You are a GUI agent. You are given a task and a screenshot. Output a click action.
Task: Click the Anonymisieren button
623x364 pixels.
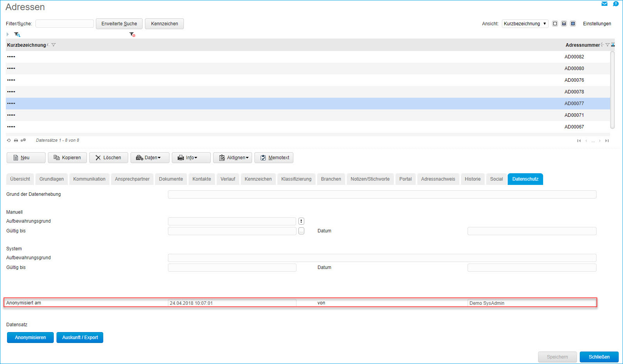coord(30,338)
